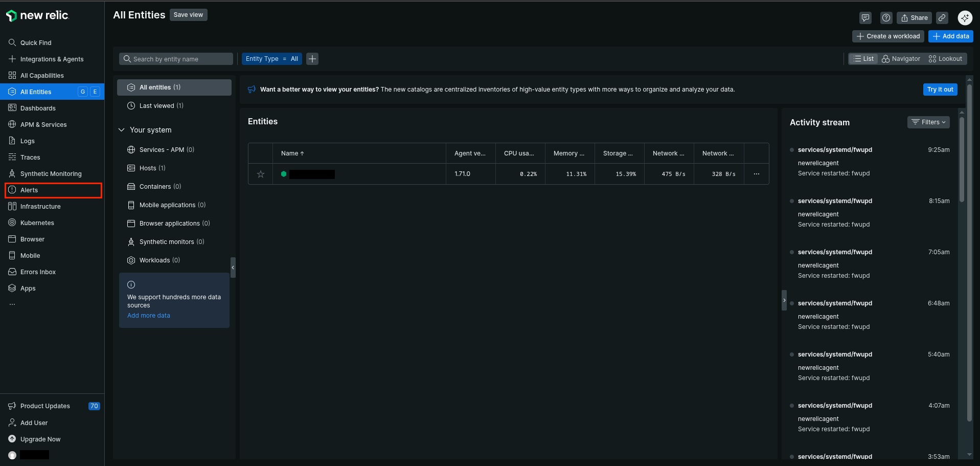Switch to Lookout view
Screen dimensions: 980x466
[945, 59]
